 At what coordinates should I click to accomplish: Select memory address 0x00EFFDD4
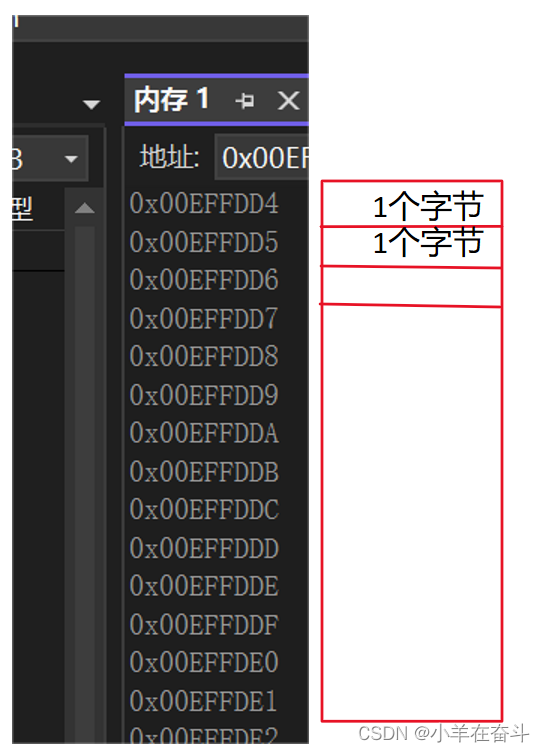click(x=204, y=203)
